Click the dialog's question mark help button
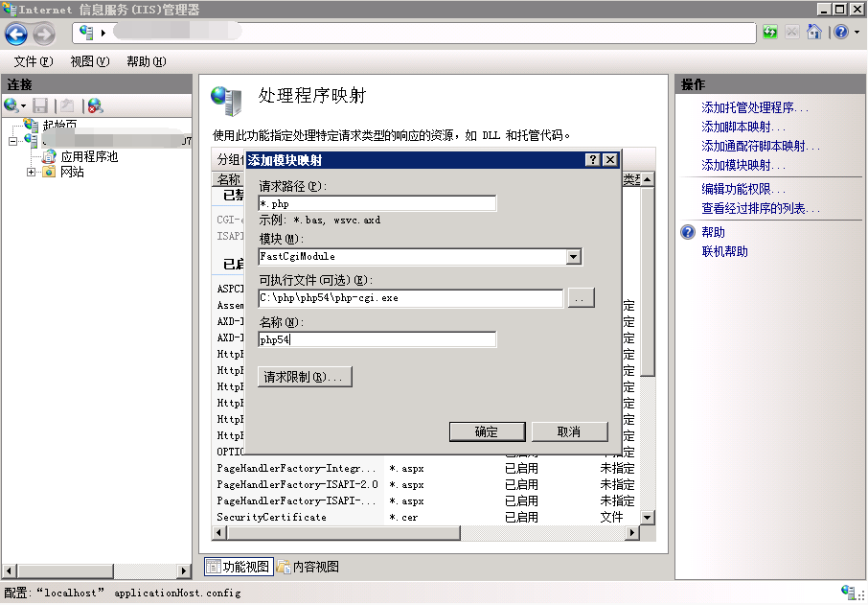 click(593, 160)
